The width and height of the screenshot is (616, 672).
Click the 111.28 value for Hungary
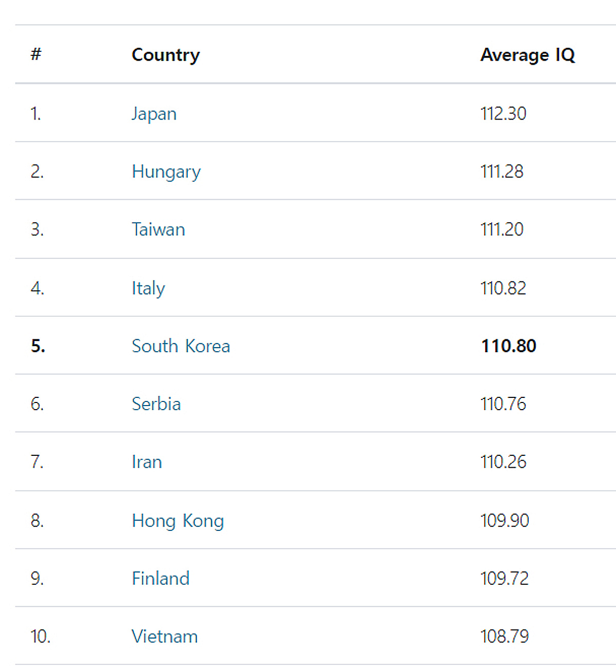(x=502, y=171)
